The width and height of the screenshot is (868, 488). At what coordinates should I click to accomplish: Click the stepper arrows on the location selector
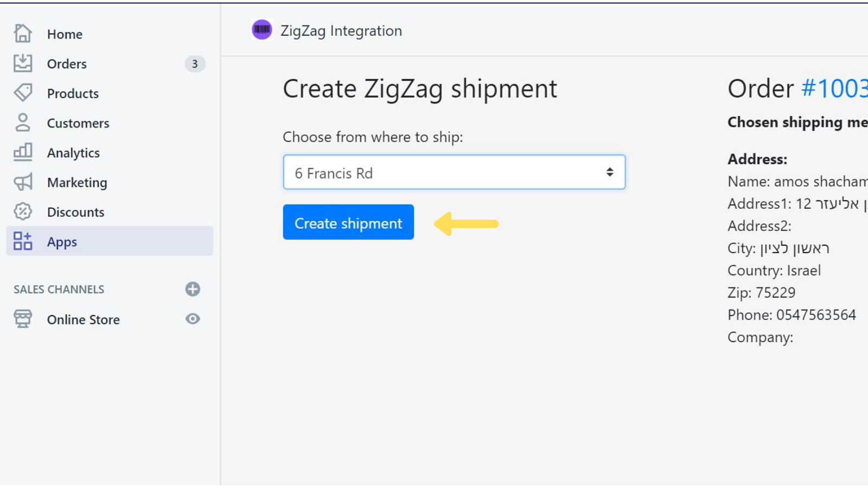[x=610, y=172]
